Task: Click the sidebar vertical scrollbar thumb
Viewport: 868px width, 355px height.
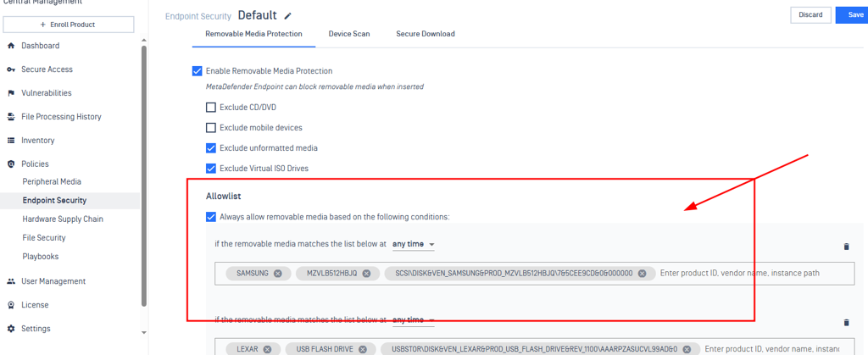Action: [144, 176]
